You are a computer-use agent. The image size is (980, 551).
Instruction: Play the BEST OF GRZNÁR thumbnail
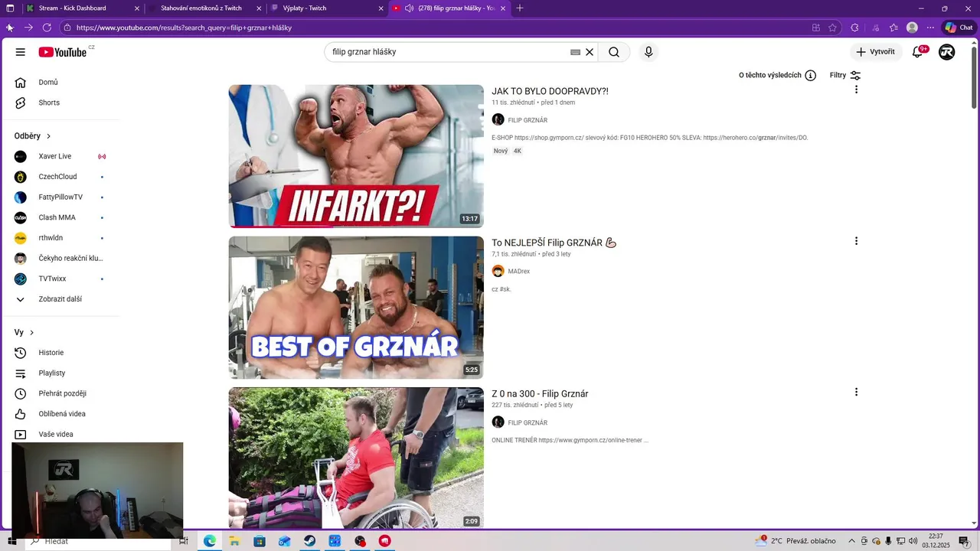pos(356,308)
